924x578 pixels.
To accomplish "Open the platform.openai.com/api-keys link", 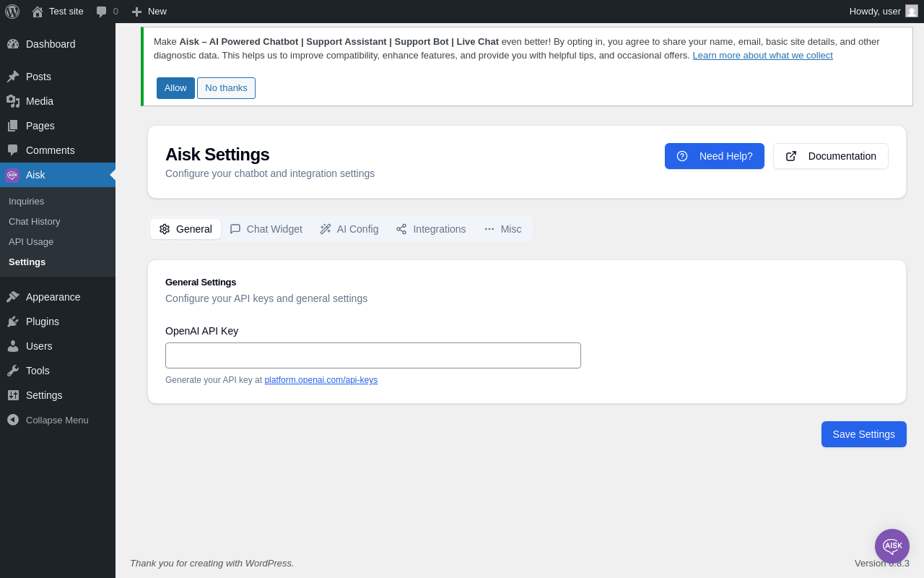I will pyautogui.click(x=321, y=380).
